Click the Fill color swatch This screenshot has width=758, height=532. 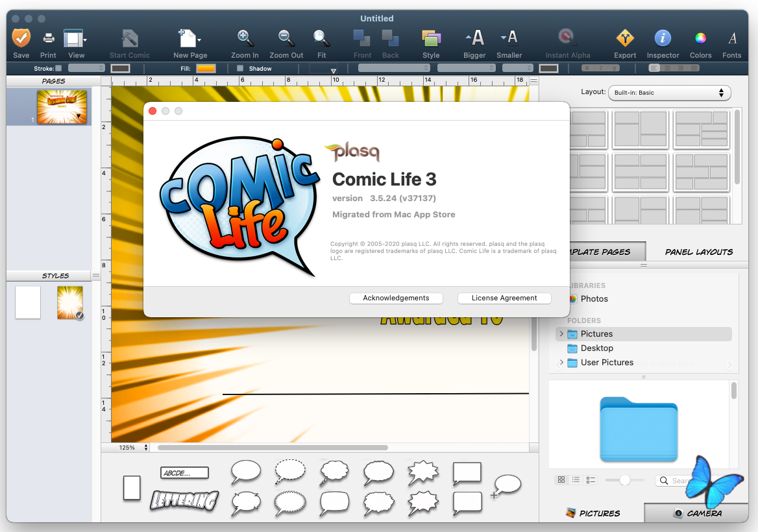click(206, 68)
